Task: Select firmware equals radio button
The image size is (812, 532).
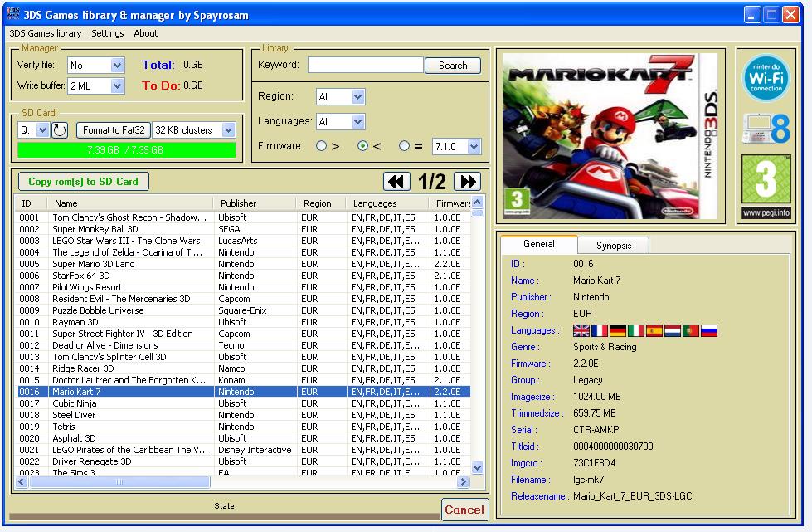Action: click(405, 146)
